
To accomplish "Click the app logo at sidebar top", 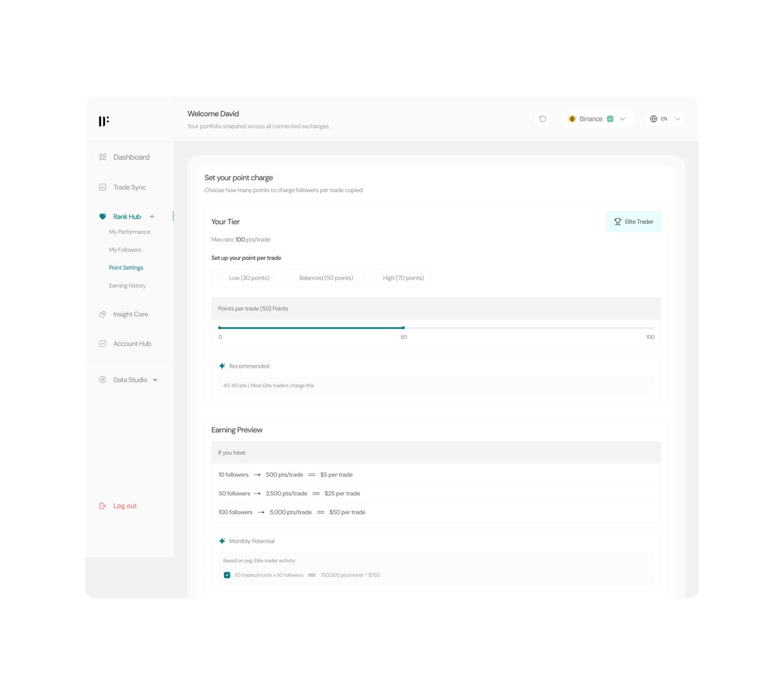I will [103, 121].
